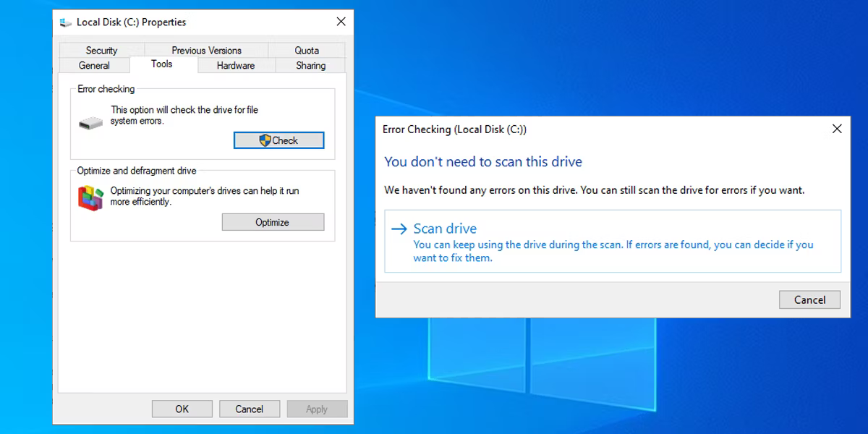This screenshot has width=868, height=434.
Task: Click Cancel in the Error Checking dialog
Action: coord(809,299)
